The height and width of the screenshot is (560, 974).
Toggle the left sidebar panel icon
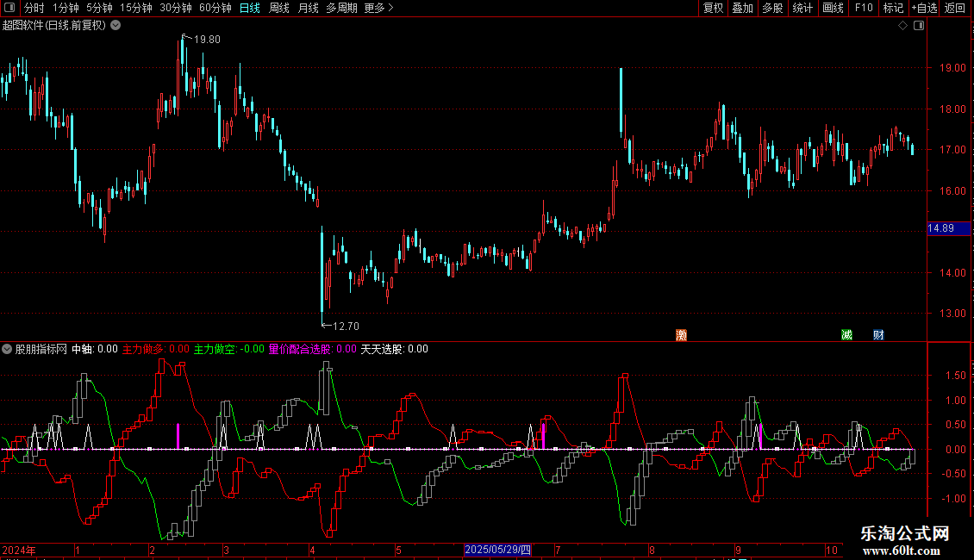click(x=9, y=8)
